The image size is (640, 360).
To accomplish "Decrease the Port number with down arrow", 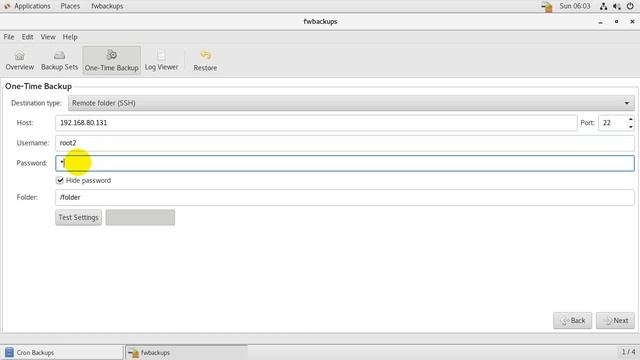I will pos(631,127).
